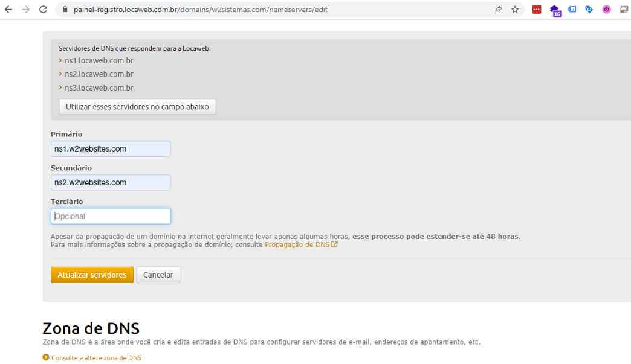The image size is (631, 364).
Task: Click the Zona de DNS description paragraph
Action: click(x=262, y=342)
